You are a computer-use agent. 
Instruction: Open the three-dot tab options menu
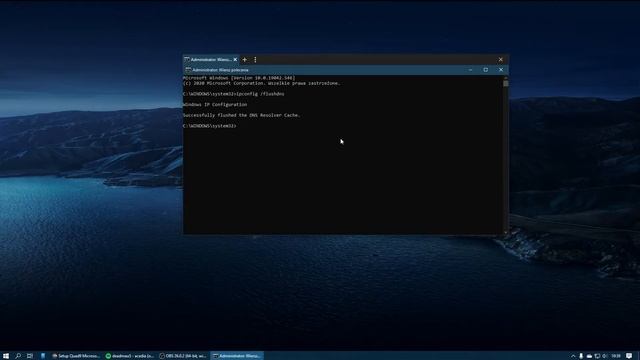[255, 60]
